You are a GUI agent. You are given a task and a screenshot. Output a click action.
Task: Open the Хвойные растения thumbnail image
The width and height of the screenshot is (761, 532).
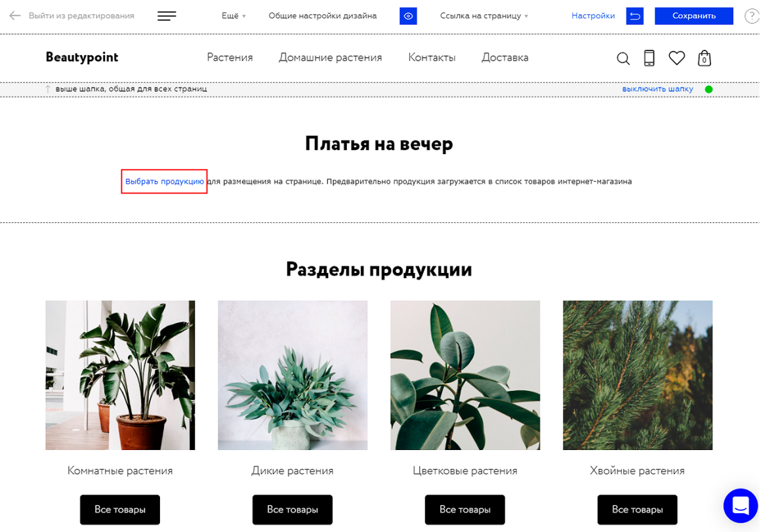[x=638, y=375]
